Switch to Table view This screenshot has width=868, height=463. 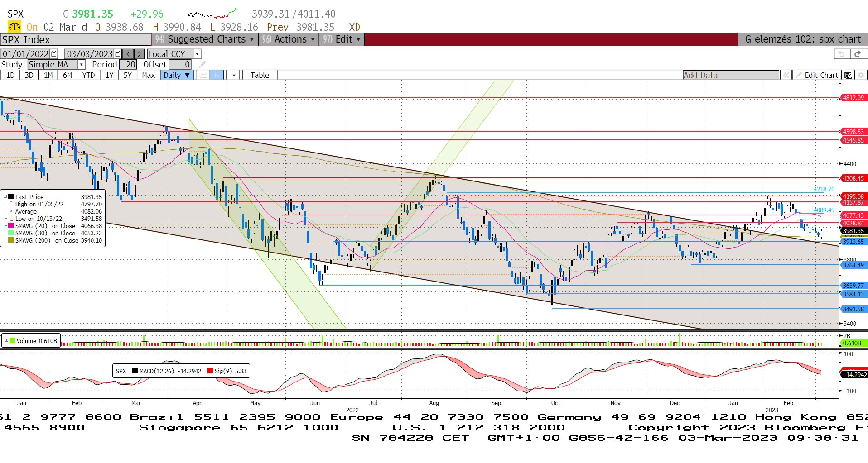coord(260,75)
